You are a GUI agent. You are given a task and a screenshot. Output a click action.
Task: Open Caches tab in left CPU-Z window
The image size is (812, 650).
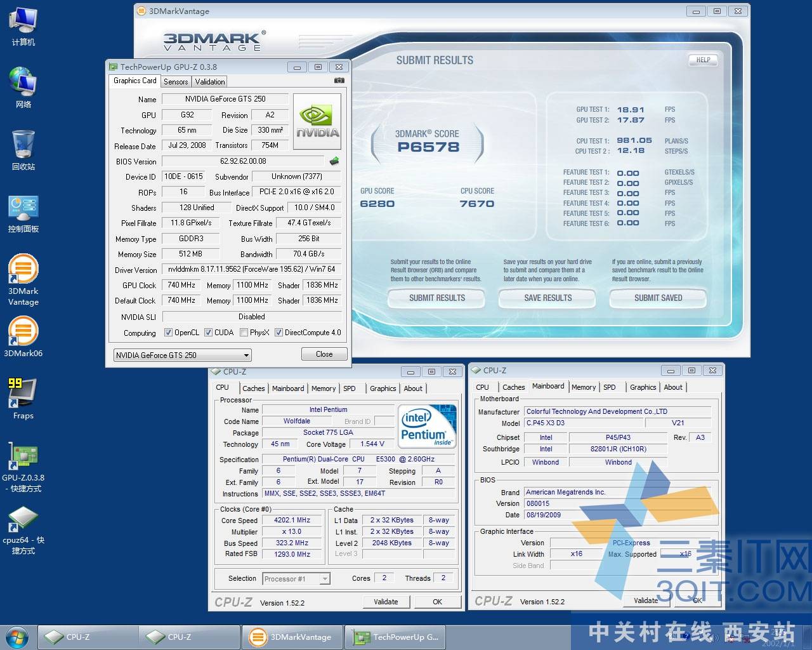pyautogui.click(x=254, y=388)
